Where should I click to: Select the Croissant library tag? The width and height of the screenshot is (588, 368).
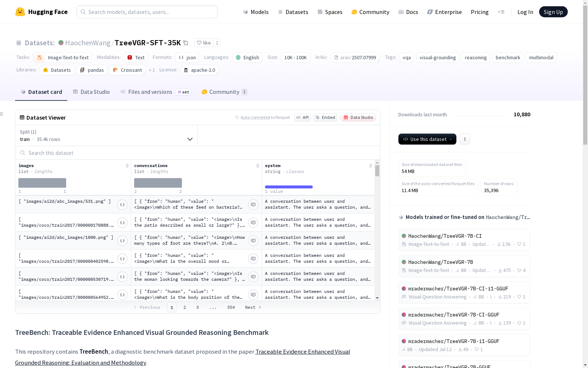tap(128, 70)
